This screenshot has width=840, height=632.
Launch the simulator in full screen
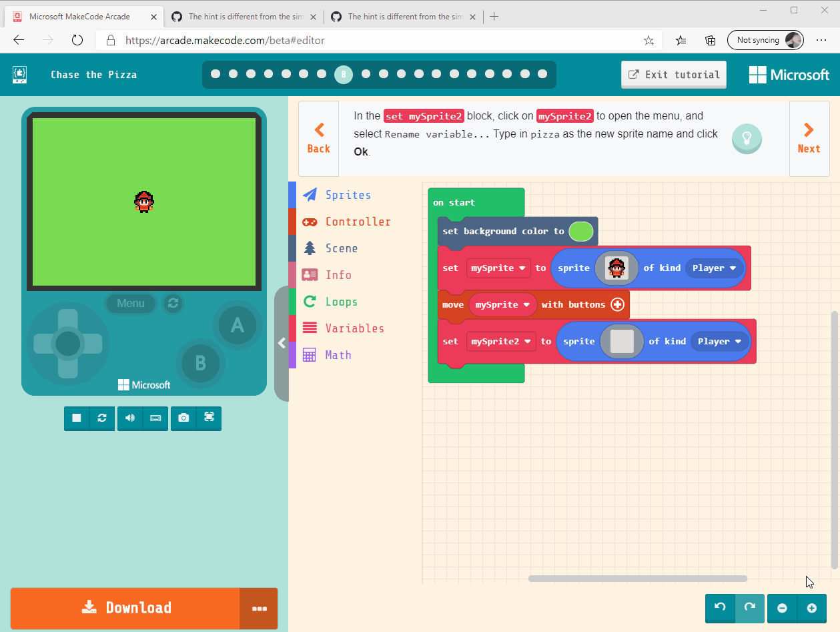point(209,418)
